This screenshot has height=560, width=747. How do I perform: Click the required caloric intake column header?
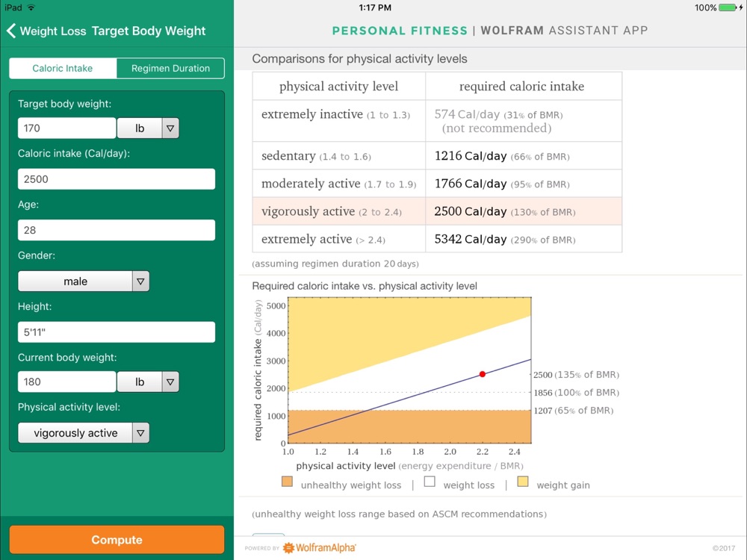521,86
